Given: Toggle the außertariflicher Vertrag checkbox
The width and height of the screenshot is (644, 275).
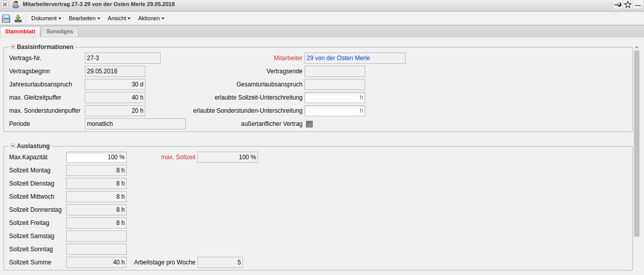Looking at the screenshot, I should (x=310, y=124).
